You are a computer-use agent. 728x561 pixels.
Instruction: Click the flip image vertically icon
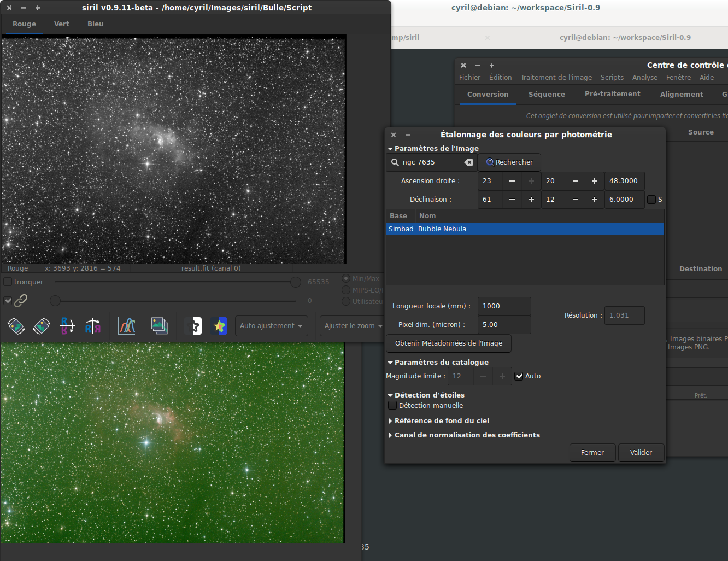(67, 326)
